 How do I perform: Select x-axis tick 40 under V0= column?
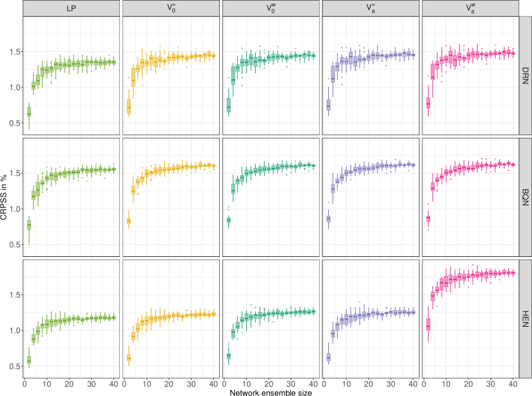(x=213, y=384)
